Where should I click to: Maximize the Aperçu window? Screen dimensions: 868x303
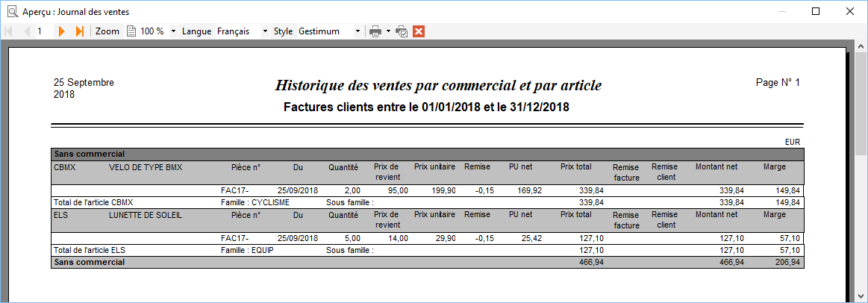coord(816,11)
